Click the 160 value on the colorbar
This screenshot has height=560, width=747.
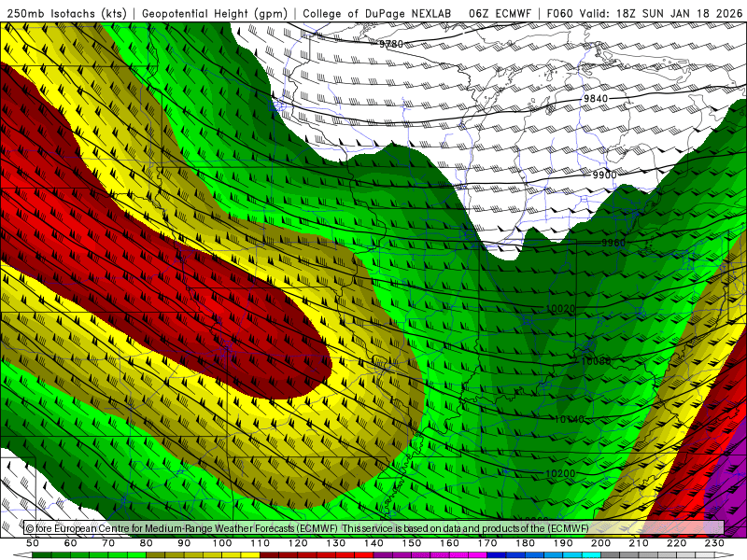click(449, 543)
